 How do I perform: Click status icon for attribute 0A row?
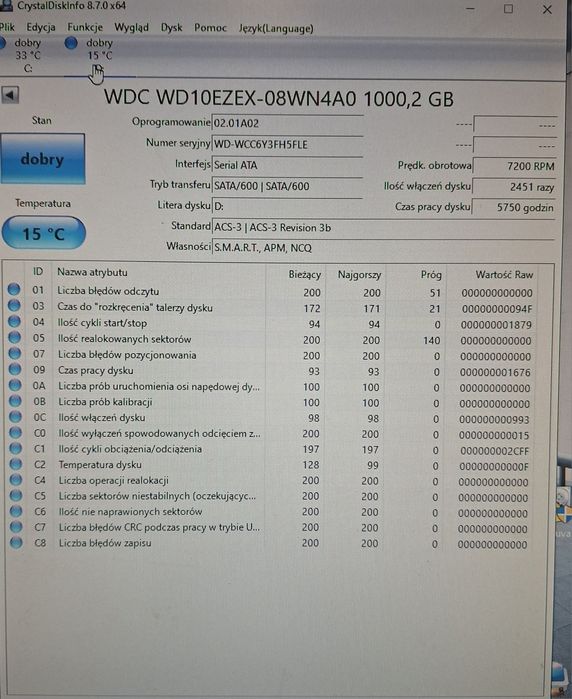click(15, 385)
